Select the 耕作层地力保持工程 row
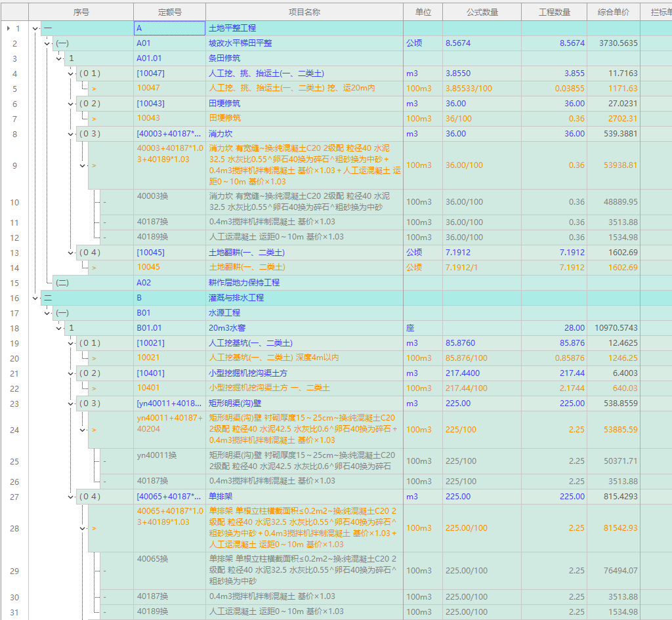672x620 pixels. [304, 283]
